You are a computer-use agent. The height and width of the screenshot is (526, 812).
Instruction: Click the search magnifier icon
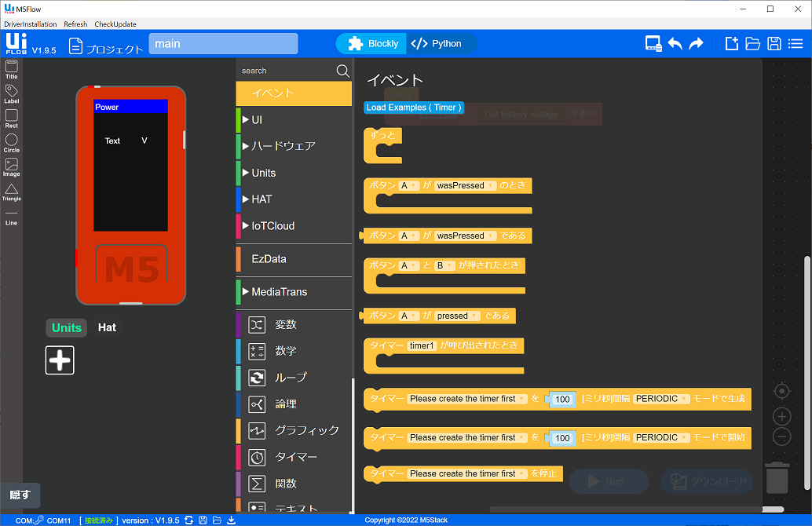pos(343,71)
